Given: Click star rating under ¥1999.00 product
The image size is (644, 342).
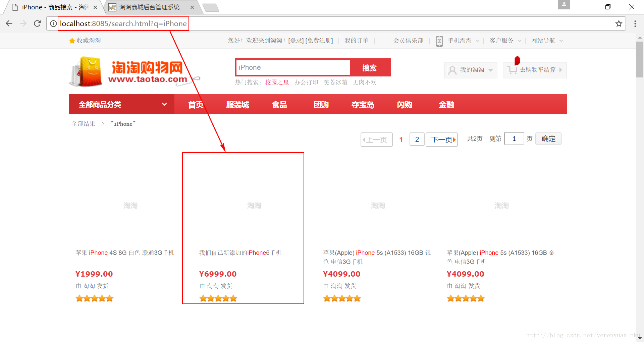Looking at the screenshot, I should (95, 298).
